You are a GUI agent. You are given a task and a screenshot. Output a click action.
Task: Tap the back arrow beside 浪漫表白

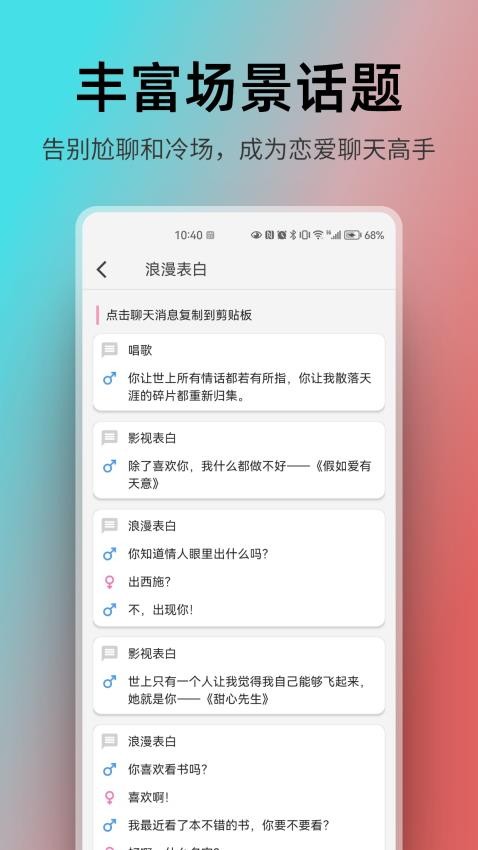pos(102,269)
